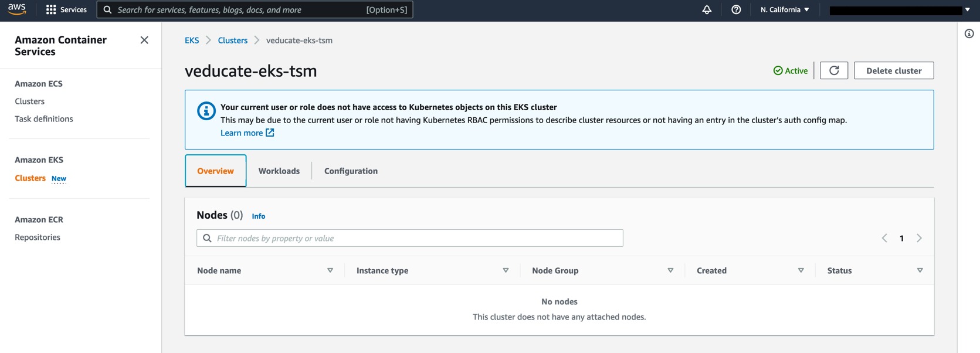This screenshot has width=980, height=353.
Task: Open the info panel icon at right edge
Action: coord(969,33)
